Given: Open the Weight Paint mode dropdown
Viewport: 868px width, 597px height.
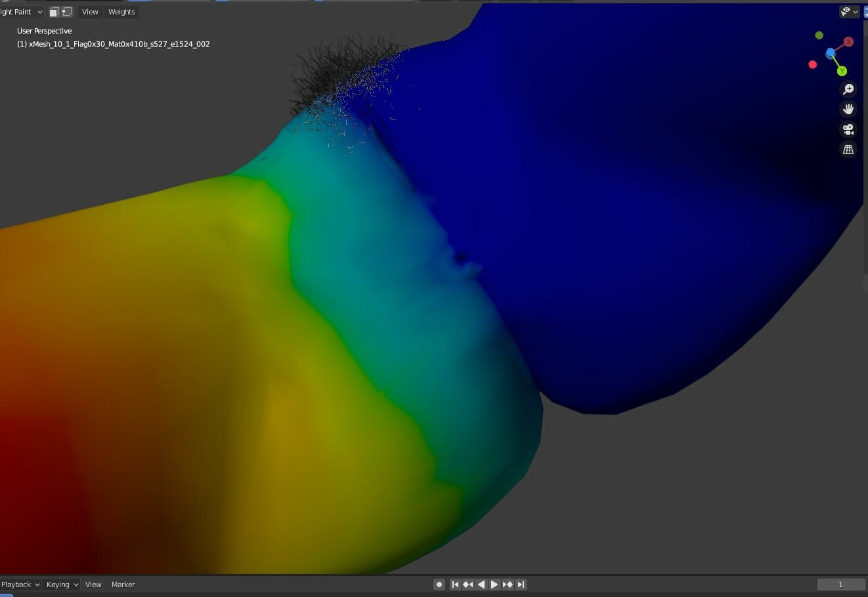Looking at the screenshot, I should click(x=21, y=12).
